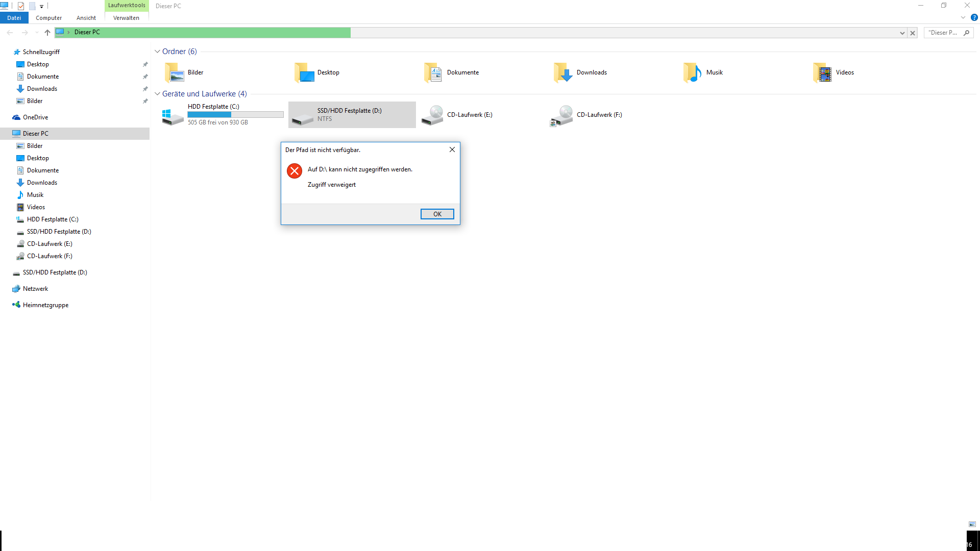
Task: Open the Downloads folder in main pane
Action: tap(563, 72)
